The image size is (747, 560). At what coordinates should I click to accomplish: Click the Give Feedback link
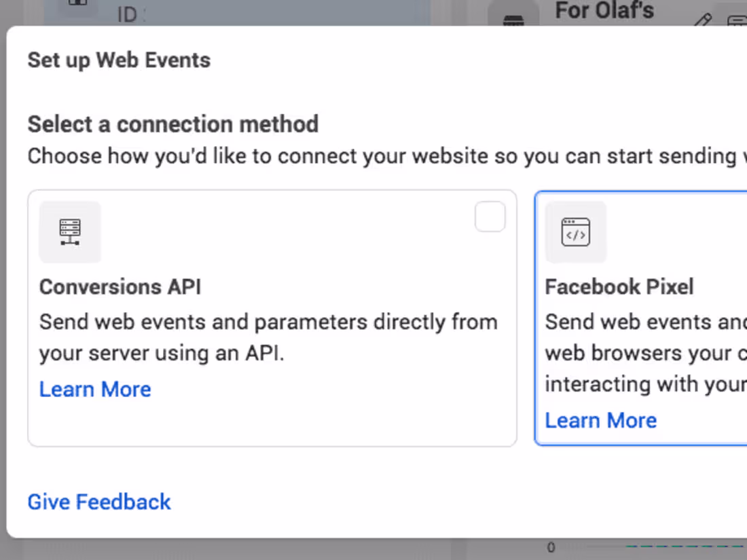99,502
